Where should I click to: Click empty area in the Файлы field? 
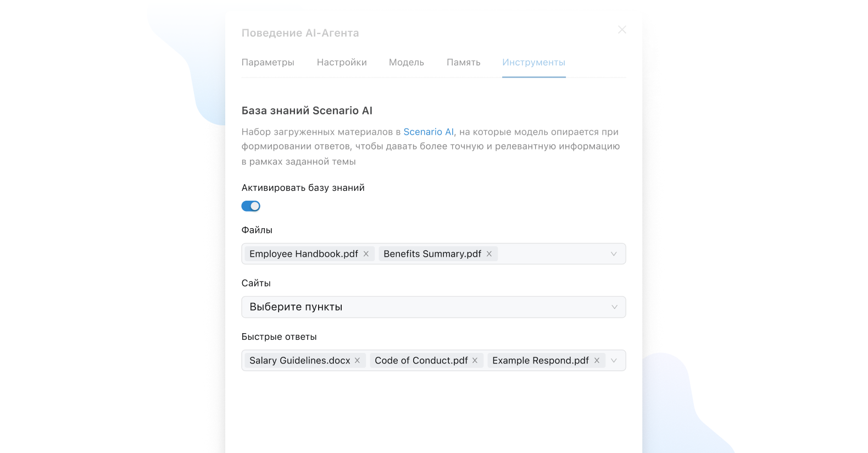tap(549, 254)
